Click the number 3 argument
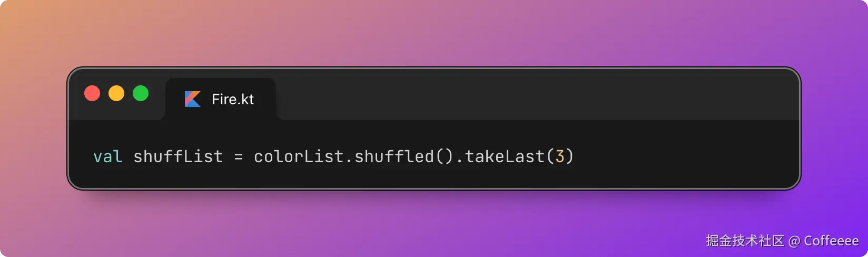The image size is (868, 257). (x=560, y=156)
